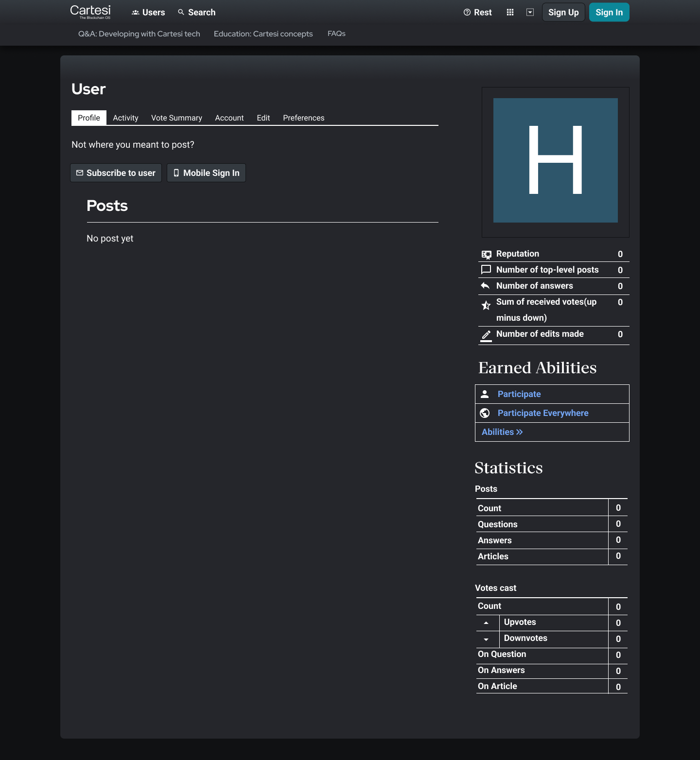Expand the Abilities list link
The width and height of the screenshot is (700, 760).
pos(502,432)
